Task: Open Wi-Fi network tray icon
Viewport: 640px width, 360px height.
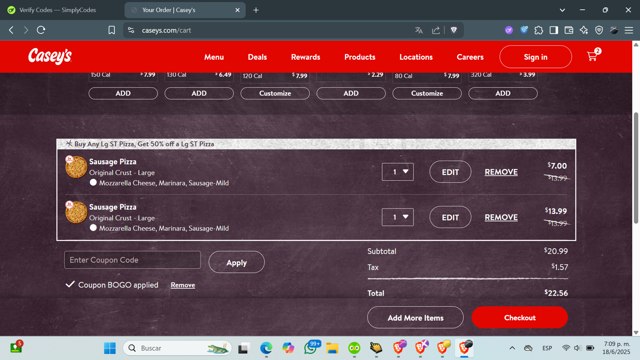Action: click(566, 348)
